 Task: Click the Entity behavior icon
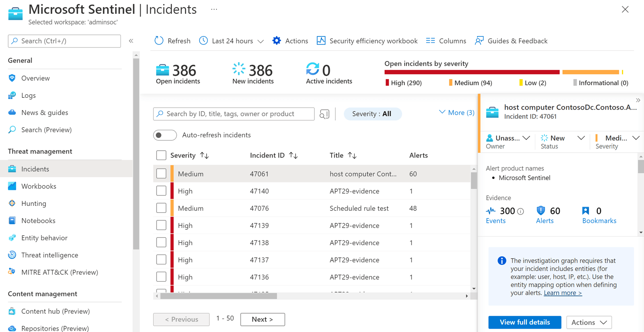12,238
